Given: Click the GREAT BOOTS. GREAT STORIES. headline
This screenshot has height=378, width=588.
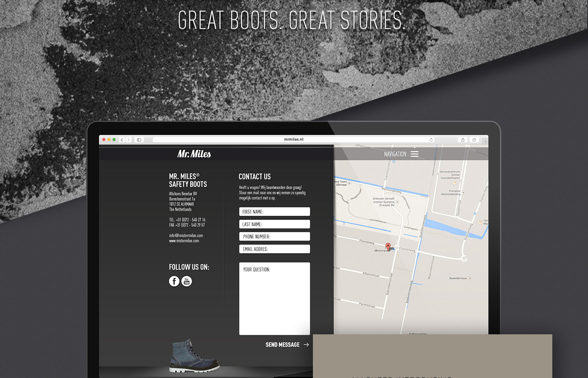Looking at the screenshot, I should point(292,20).
